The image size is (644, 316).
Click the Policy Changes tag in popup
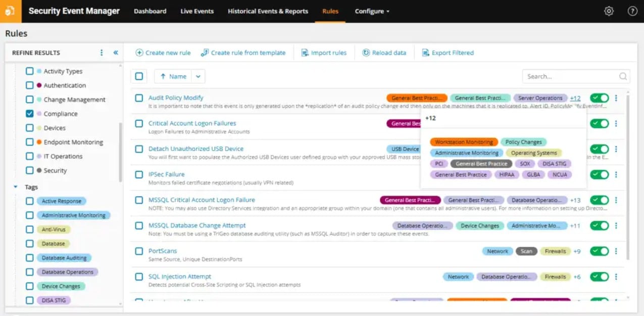click(x=524, y=142)
